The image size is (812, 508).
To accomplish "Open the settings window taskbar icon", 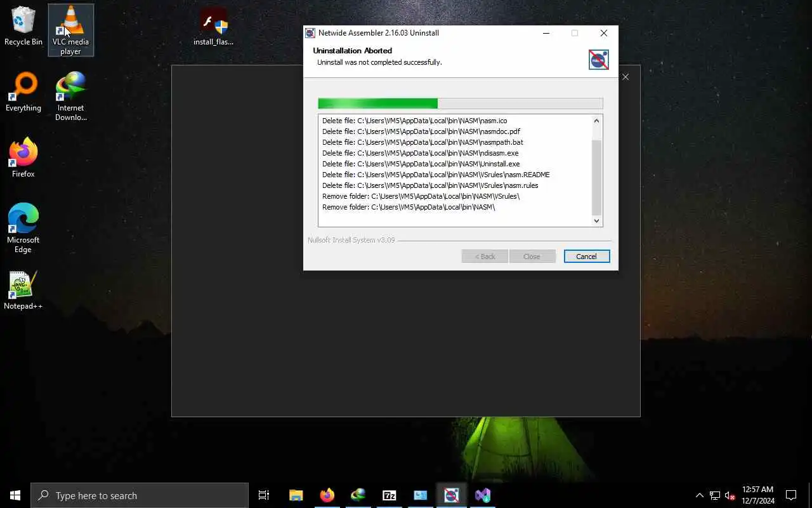I will [x=421, y=495].
